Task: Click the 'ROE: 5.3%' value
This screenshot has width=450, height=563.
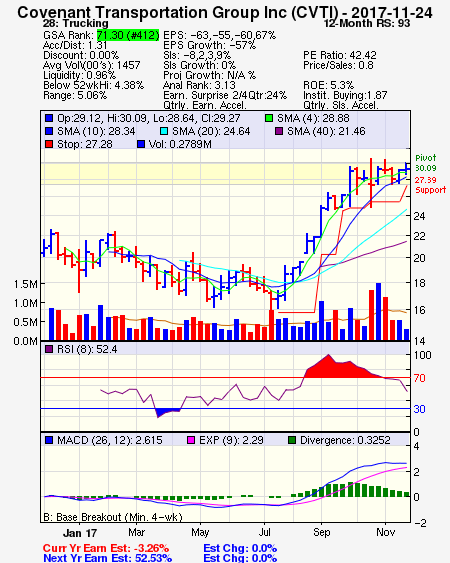Action: (329, 85)
